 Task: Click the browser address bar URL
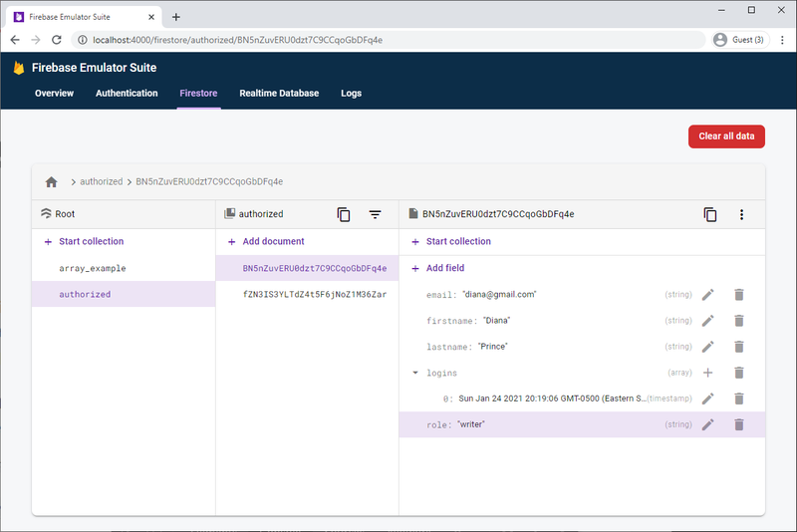click(x=237, y=40)
